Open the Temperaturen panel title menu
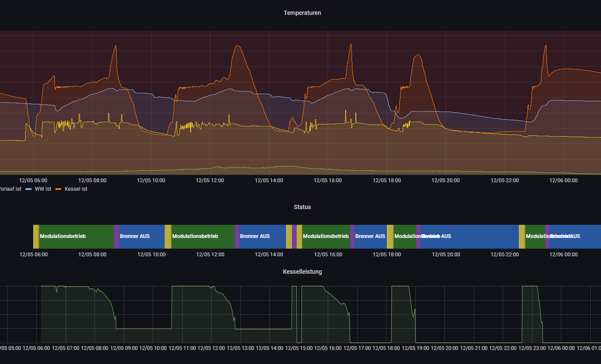 click(302, 13)
